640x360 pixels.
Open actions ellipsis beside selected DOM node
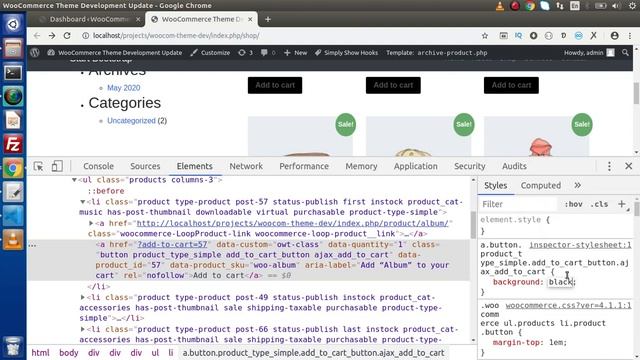(32, 245)
